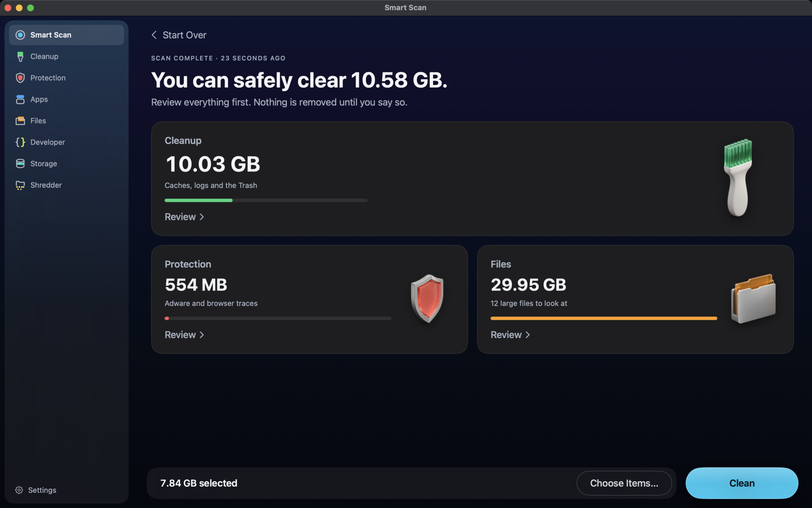This screenshot has width=812, height=508.
Task: Click the 7.84 GB selected text
Action: point(199,483)
